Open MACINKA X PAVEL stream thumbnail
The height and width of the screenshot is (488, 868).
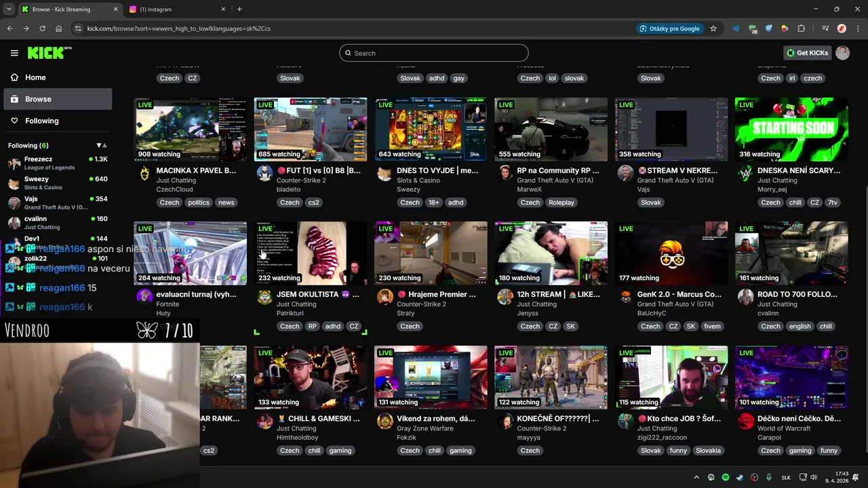click(x=191, y=129)
